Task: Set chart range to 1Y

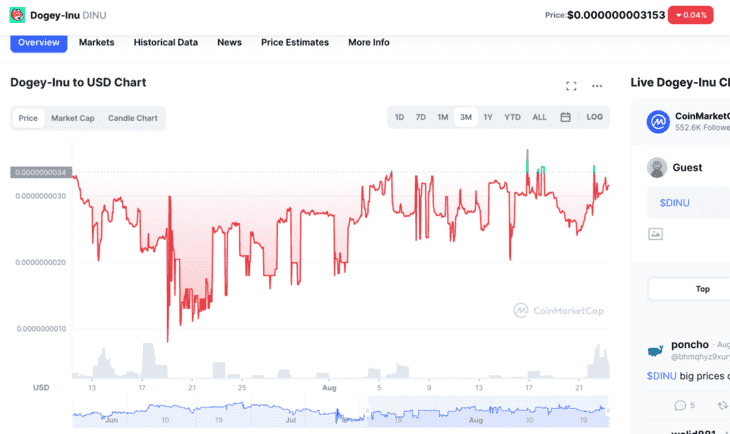Action: pyautogui.click(x=487, y=117)
